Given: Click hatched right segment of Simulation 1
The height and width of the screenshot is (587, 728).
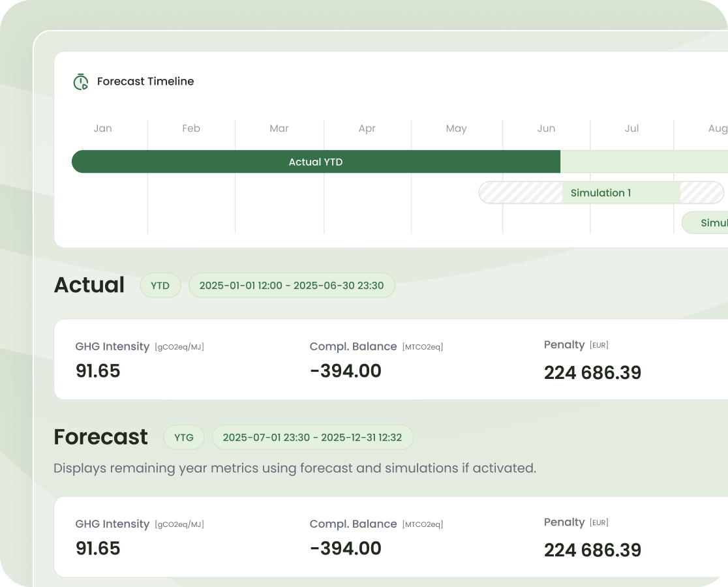Looking at the screenshot, I should [701, 193].
